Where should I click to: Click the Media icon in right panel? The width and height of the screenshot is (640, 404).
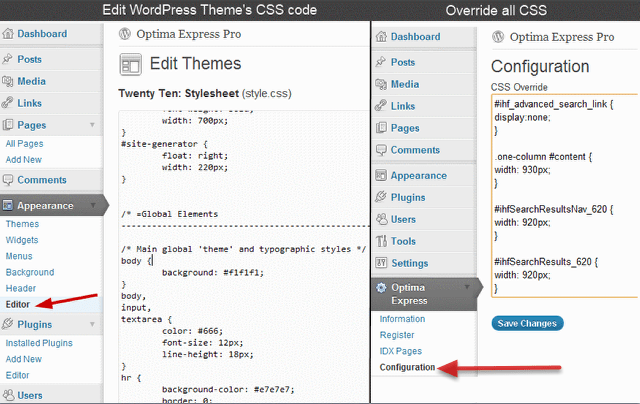click(x=381, y=84)
